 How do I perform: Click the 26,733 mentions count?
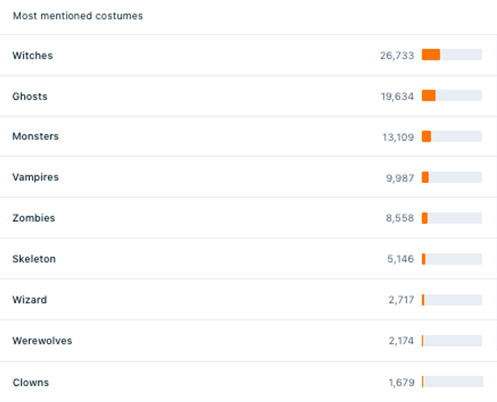pyautogui.click(x=397, y=55)
